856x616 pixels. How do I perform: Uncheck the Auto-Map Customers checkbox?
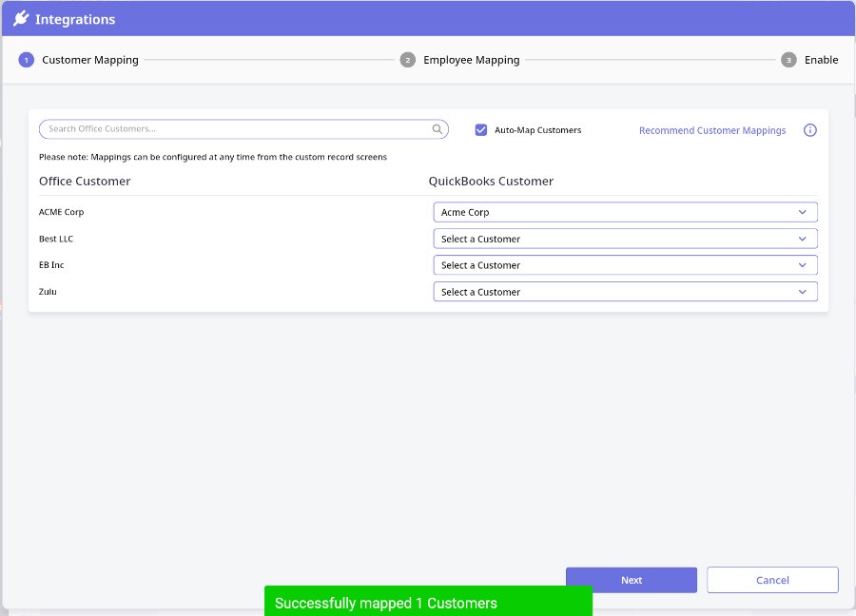(481, 130)
